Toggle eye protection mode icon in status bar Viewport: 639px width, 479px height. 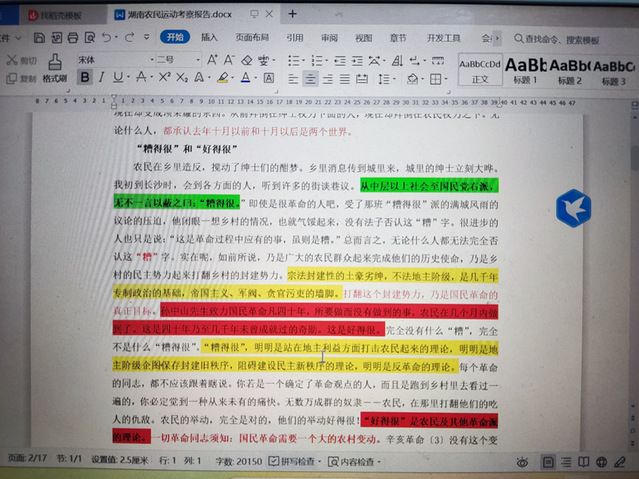click(522, 463)
